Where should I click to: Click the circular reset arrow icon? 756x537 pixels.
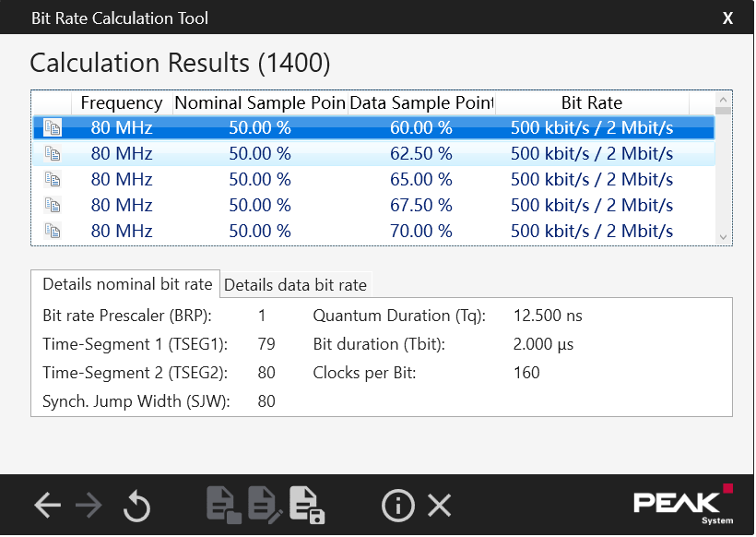coord(136,506)
